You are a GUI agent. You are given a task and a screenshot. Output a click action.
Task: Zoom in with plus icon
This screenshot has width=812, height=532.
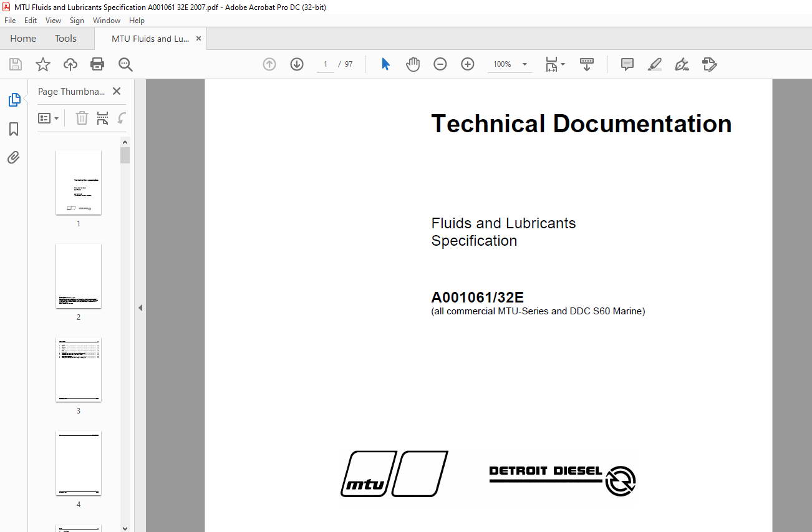tap(468, 64)
